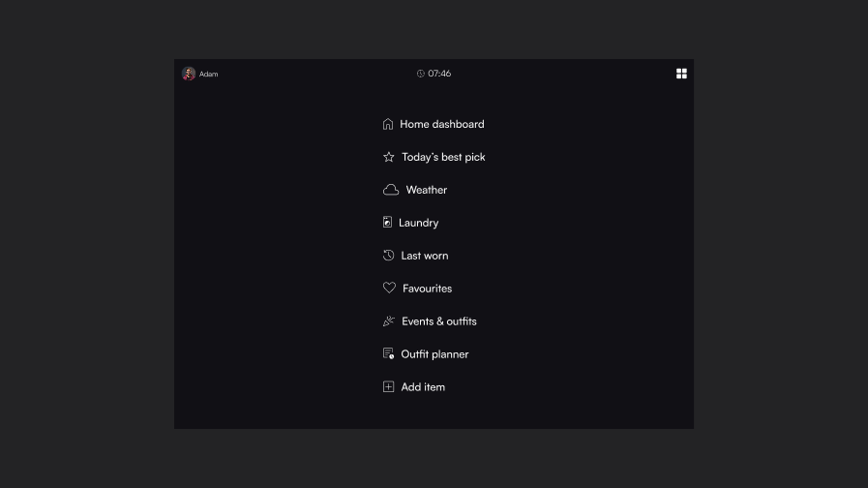Click Adam's profile avatar
This screenshot has height=488, width=868.
tap(189, 74)
